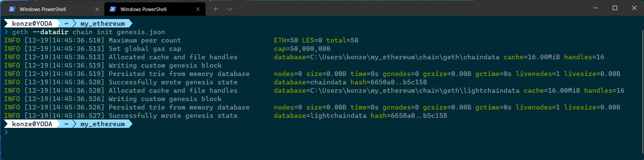Minimize the terminal window
This screenshot has height=160, width=644.
point(595,8)
